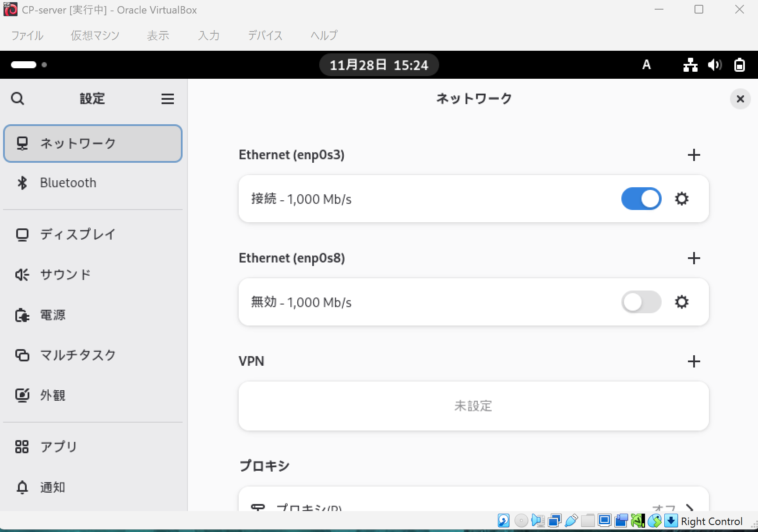Click the 無効 - 1,000 Mb/s status text
This screenshot has height=532, width=758.
[x=301, y=302]
